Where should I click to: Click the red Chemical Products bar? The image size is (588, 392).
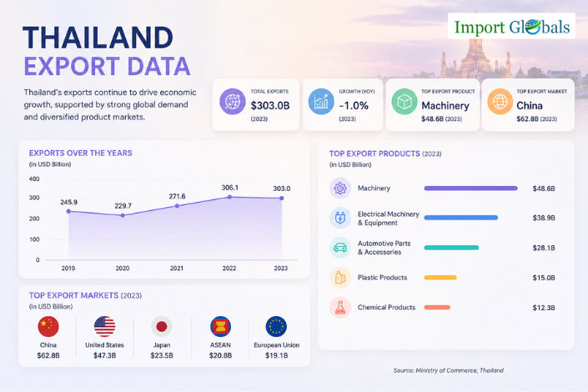[437, 308]
